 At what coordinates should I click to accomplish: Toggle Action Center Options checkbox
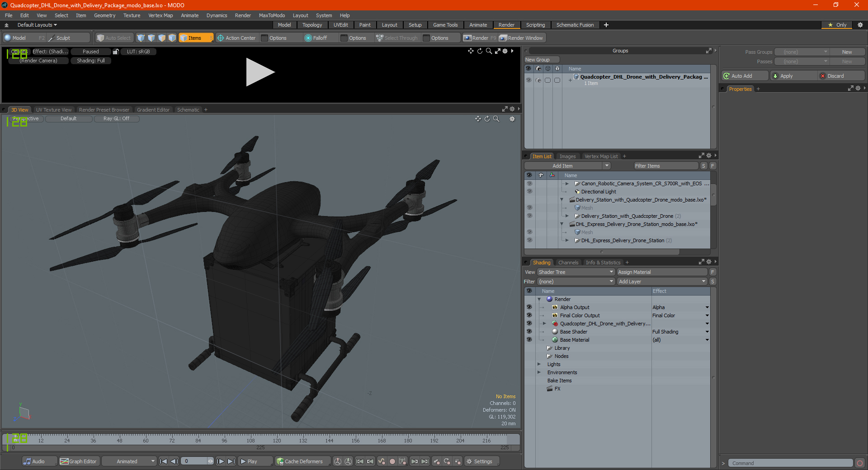(265, 38)
